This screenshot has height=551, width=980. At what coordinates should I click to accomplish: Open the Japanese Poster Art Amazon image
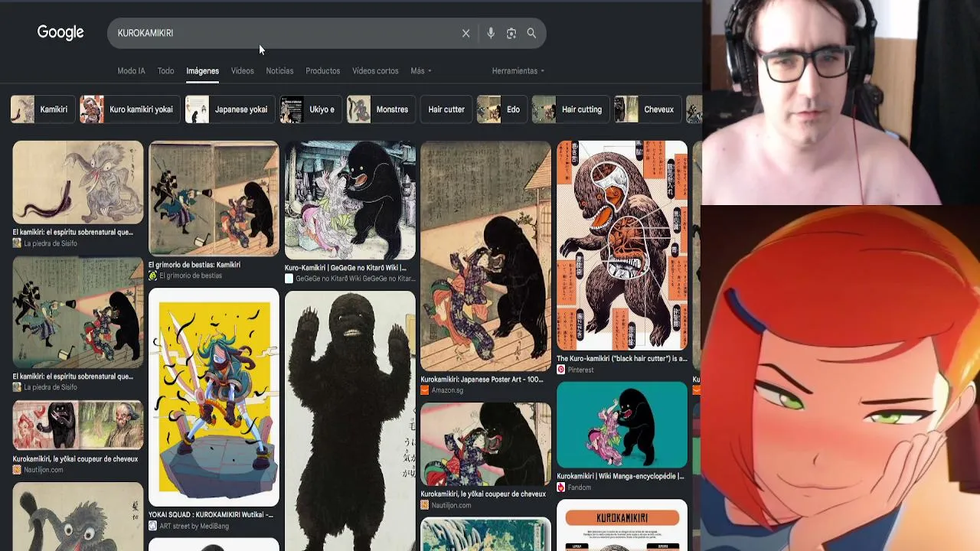[485, 256]
